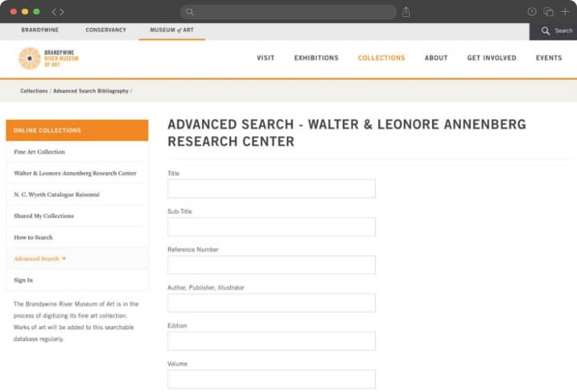Open the Get Involved menu
Screen dimensions: 577x392
coord(492,58)
